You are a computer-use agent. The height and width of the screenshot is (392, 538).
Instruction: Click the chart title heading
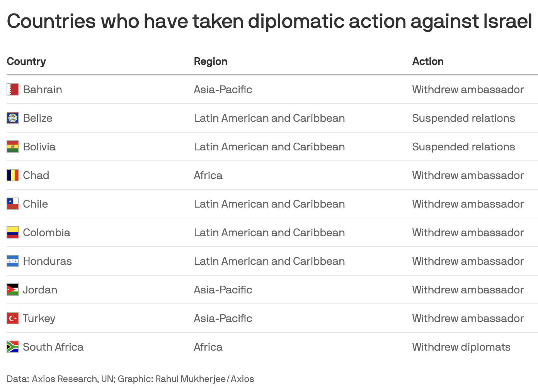[x=269, y=21]
